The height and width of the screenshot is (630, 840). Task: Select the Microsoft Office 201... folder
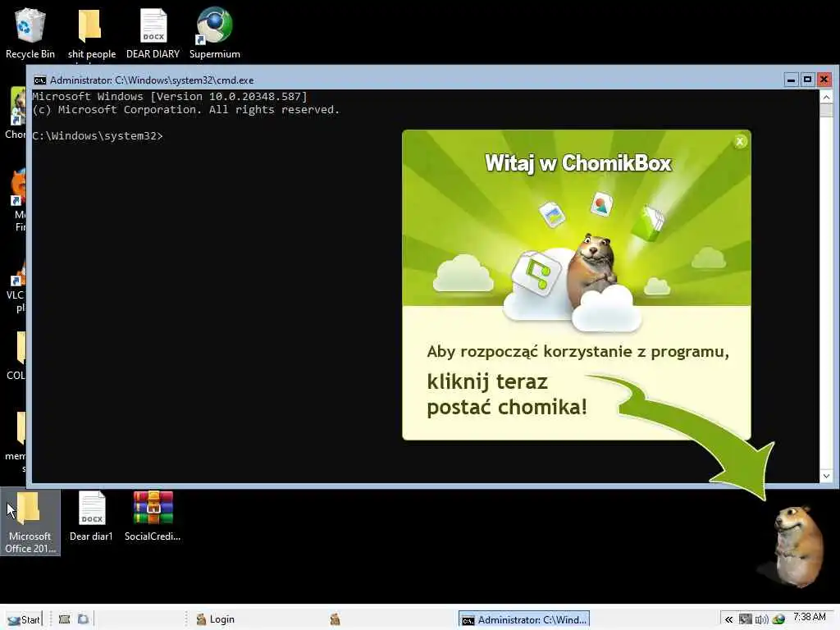tap(30, 523)
